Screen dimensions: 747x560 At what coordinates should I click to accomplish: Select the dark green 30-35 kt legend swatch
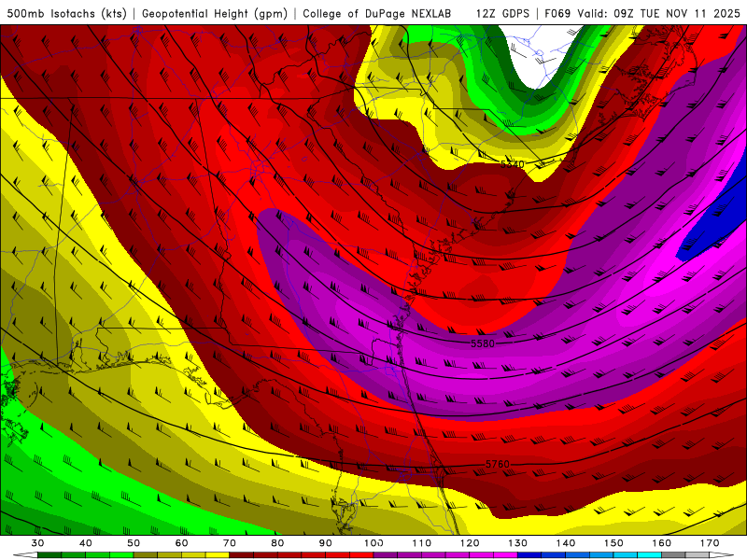(49, 554)
